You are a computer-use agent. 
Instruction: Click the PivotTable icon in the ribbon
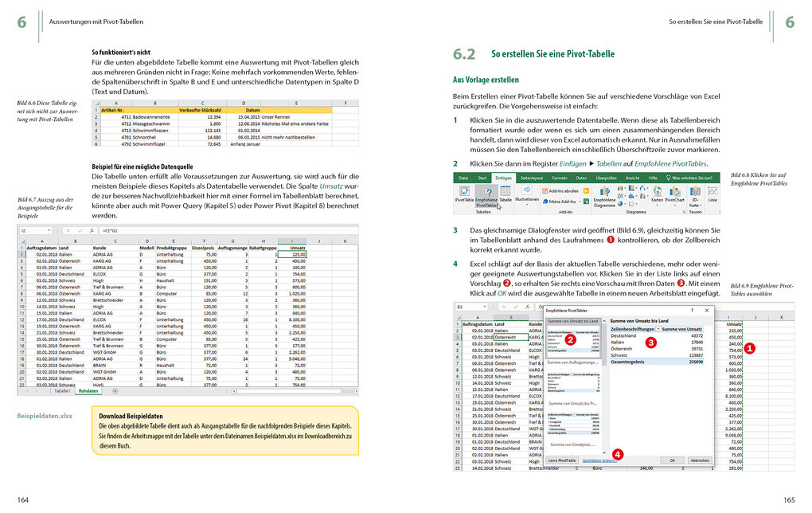coord(465,194)
